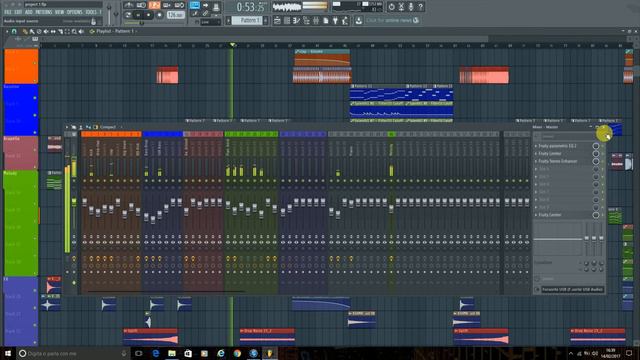Open the ADD menu
This screenshot has height=360, width=640.
click(29, 12)
